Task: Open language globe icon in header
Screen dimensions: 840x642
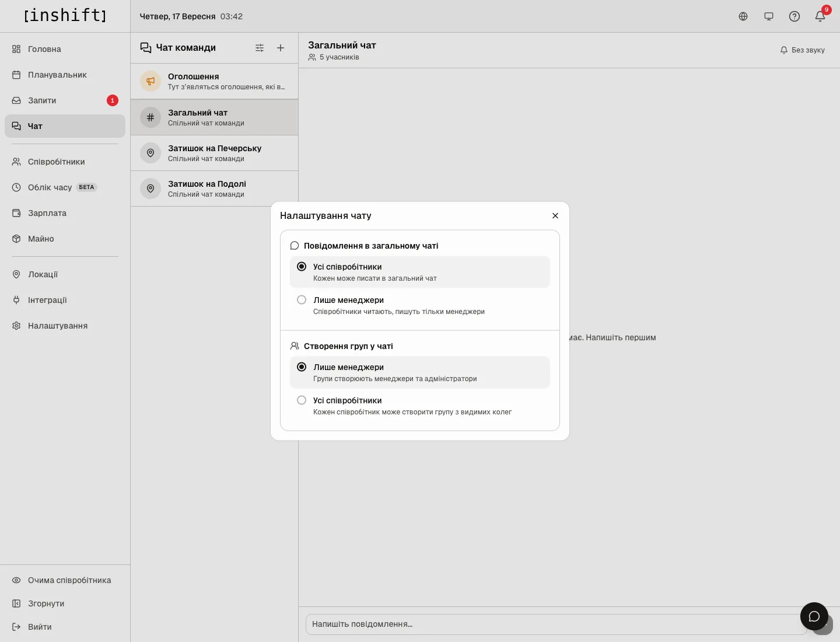Action: pyautogui.click(x=743, y=16)
